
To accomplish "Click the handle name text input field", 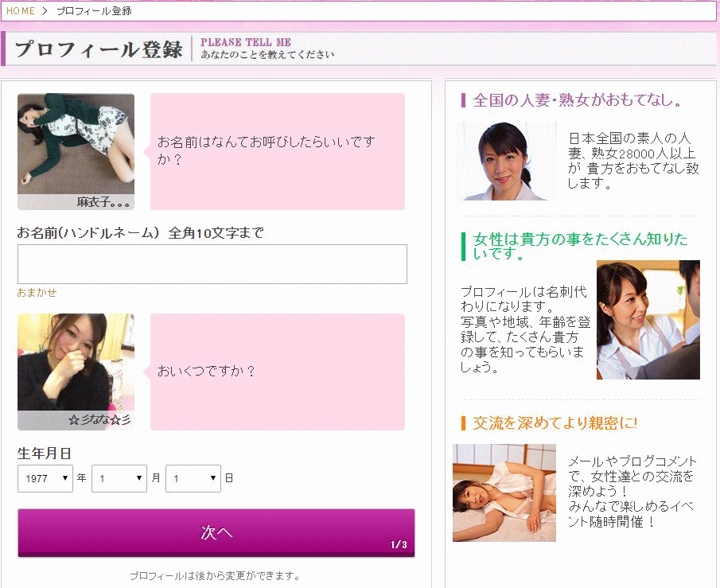I will [x=212, y=264].
